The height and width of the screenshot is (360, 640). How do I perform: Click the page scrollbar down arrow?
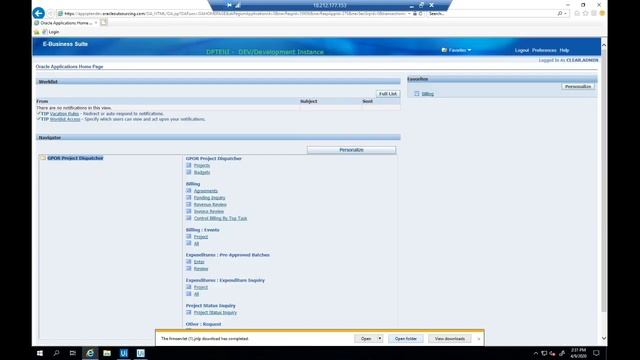[x=604, y=338]
